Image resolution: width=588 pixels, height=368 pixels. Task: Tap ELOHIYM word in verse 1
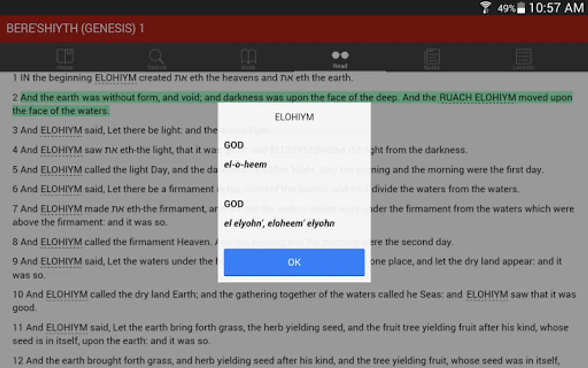[116, 78]
